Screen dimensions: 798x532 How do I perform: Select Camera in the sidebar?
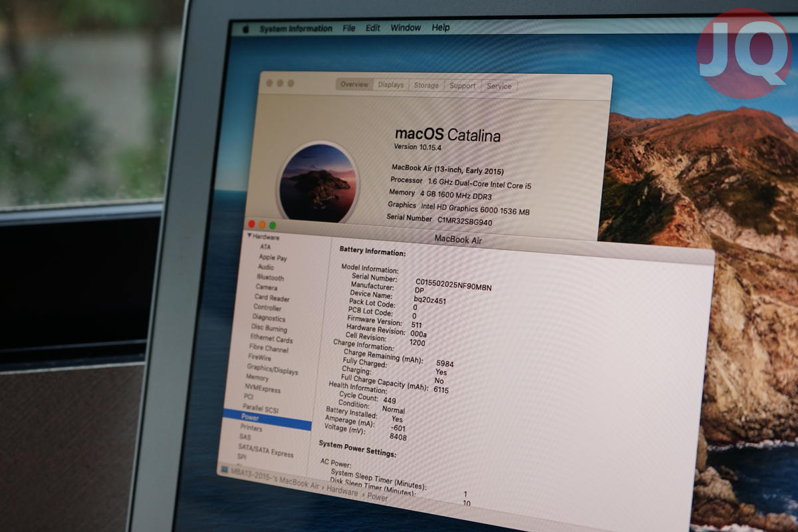[x=266, y=287]
